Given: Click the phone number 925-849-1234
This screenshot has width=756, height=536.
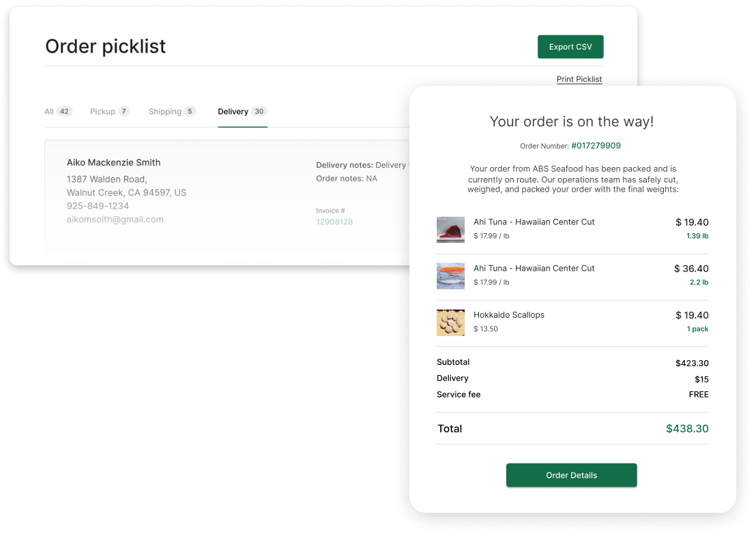Looking at the screenshot, I should 98,206.
